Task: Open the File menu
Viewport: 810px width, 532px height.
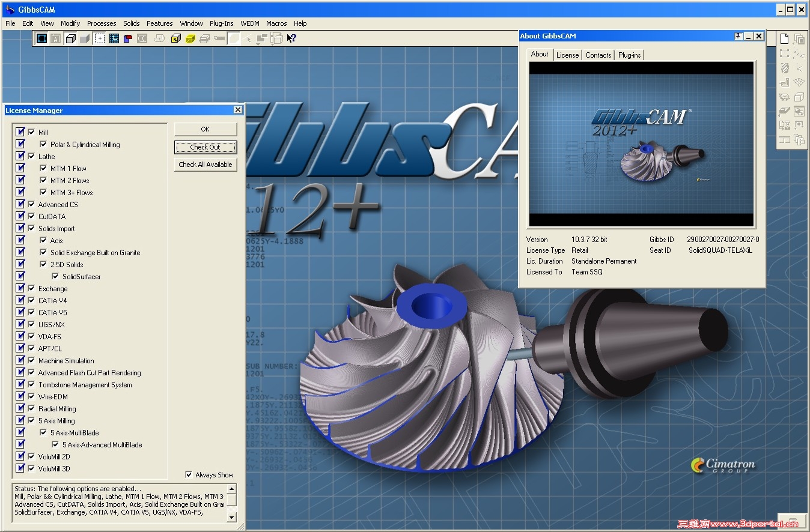Action: point(10,23)
